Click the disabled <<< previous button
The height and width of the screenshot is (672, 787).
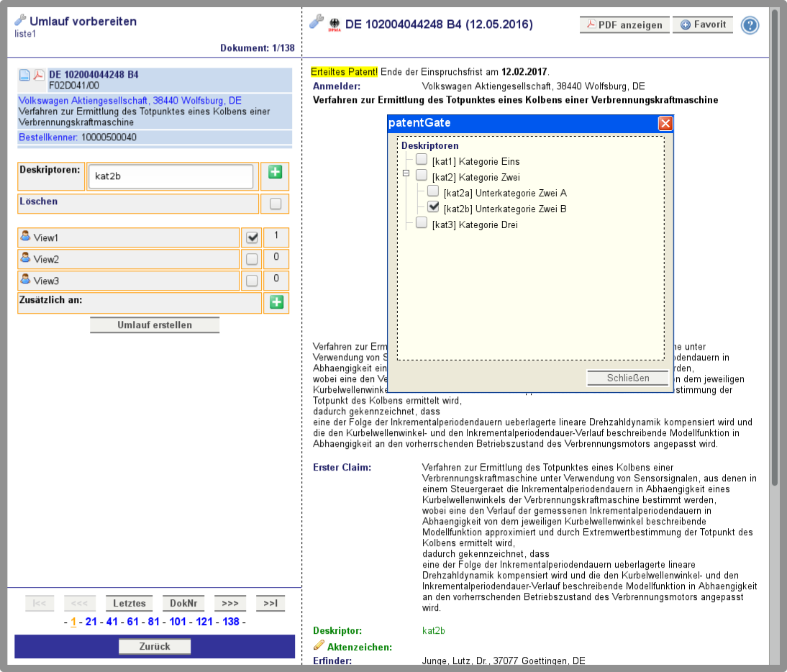[x=79, y=603]
